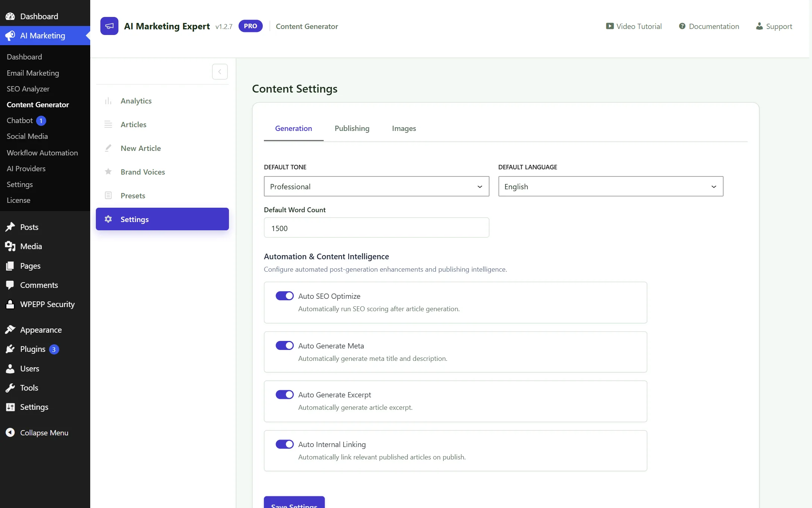Click the Media library icon
The image size is (812, 508).
10,246
